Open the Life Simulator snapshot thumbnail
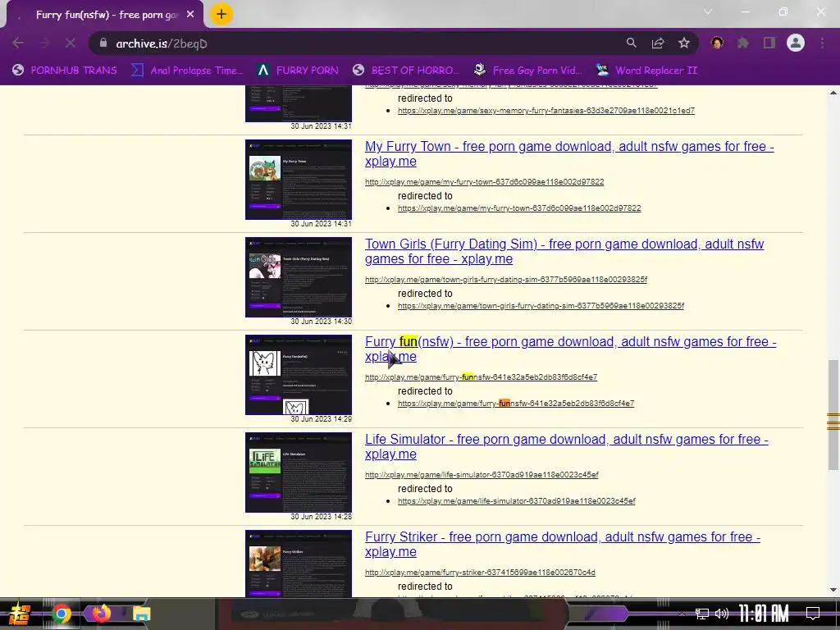 click(299, 472)
